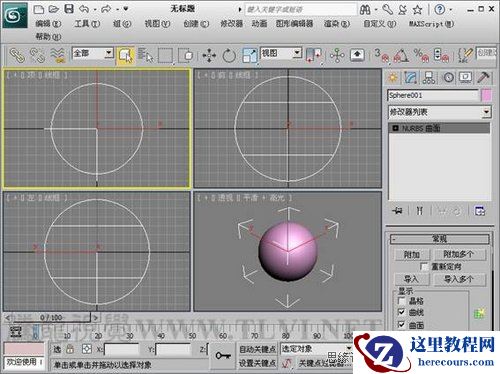500x374 pixels.
Task: Activate the Unlink Selection tool
Action: [x=37, y=55]
